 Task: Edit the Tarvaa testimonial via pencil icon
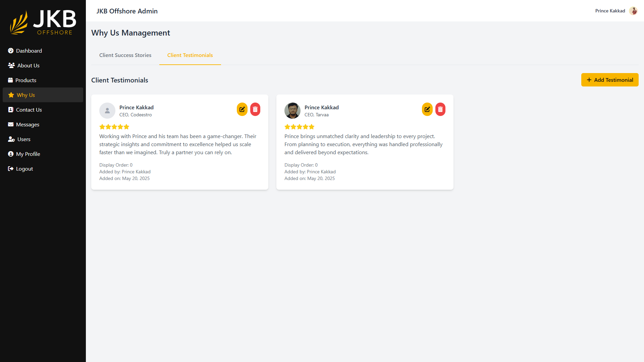(x=427, y=109)
